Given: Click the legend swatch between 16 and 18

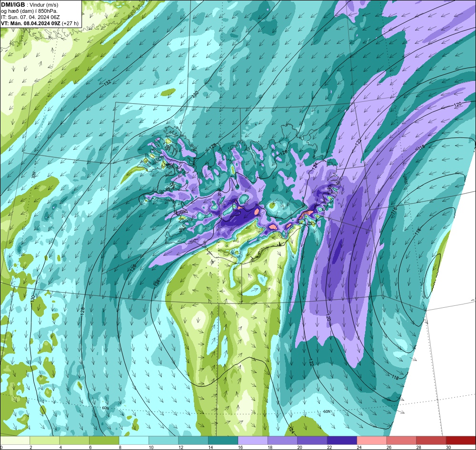Looking at the screenshot, I should (x=253, y=440).
